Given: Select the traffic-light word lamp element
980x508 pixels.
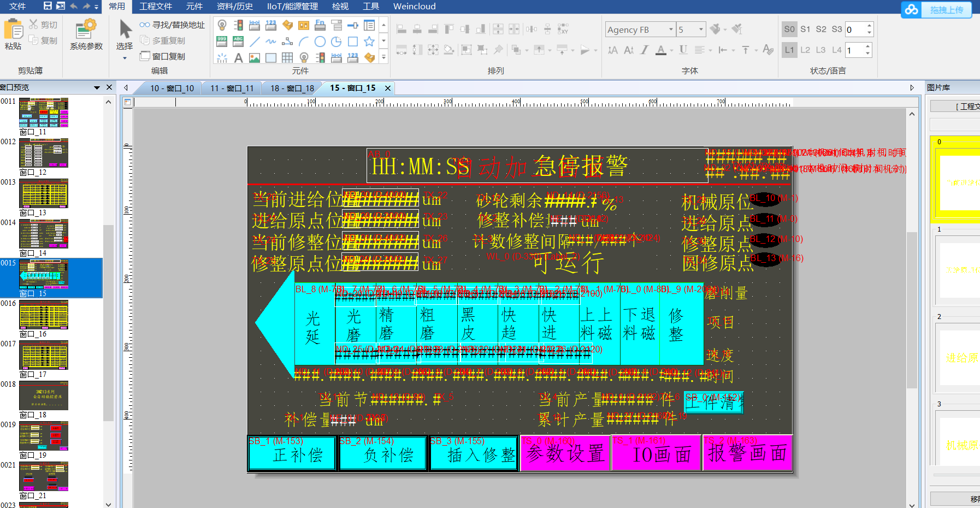Looking at the screenshot, I should [239, 25].
